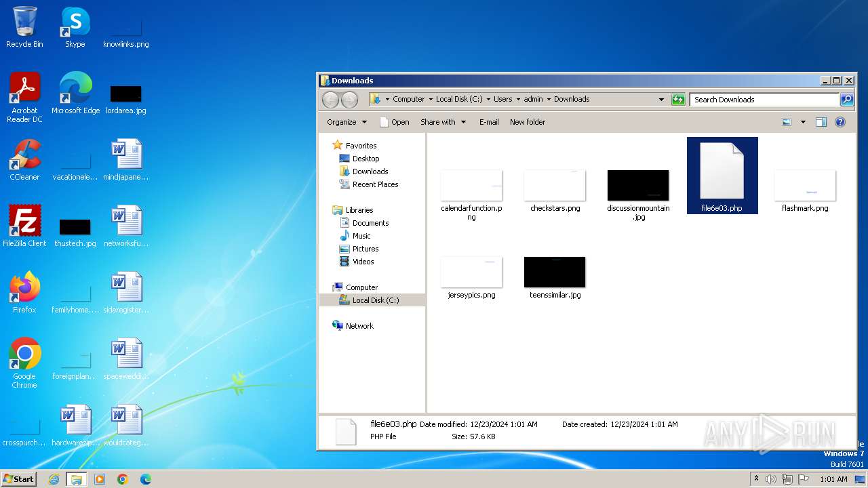Show hidden tray icons arrow

point(756,479)
